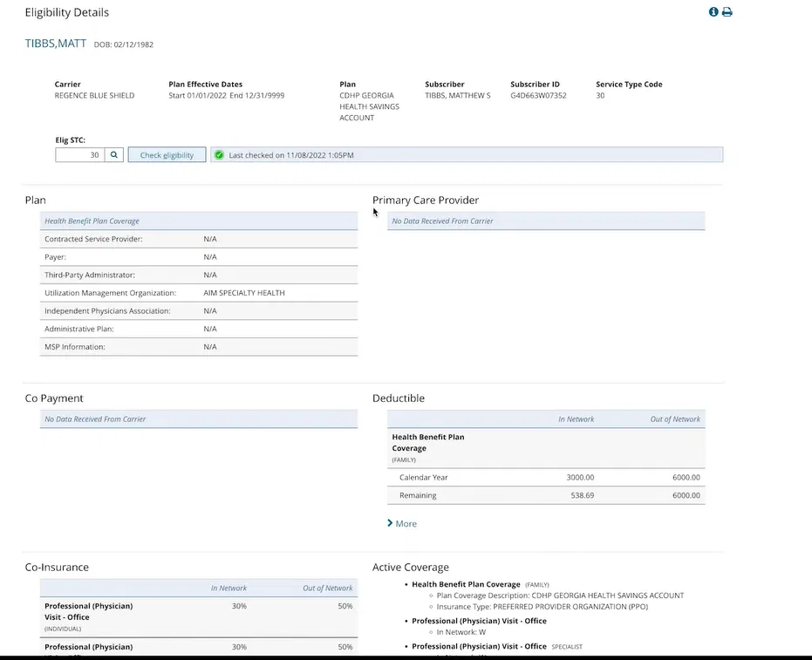Image resolution: width=812 pixels, height=660 pixels.
Task: Click plan dates Start 01/01/2022 End 12/31/9999
Action: pyautogui.click(x=226, y=95)
